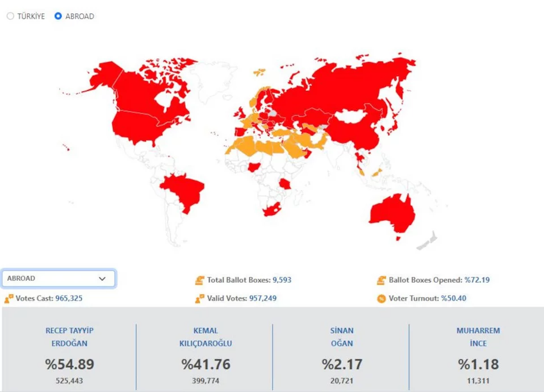The width and height of the screenshot is (544, 392).
Task: Click the Valid Votes icon
Action: pyautogui.click(x=199, y=298)
